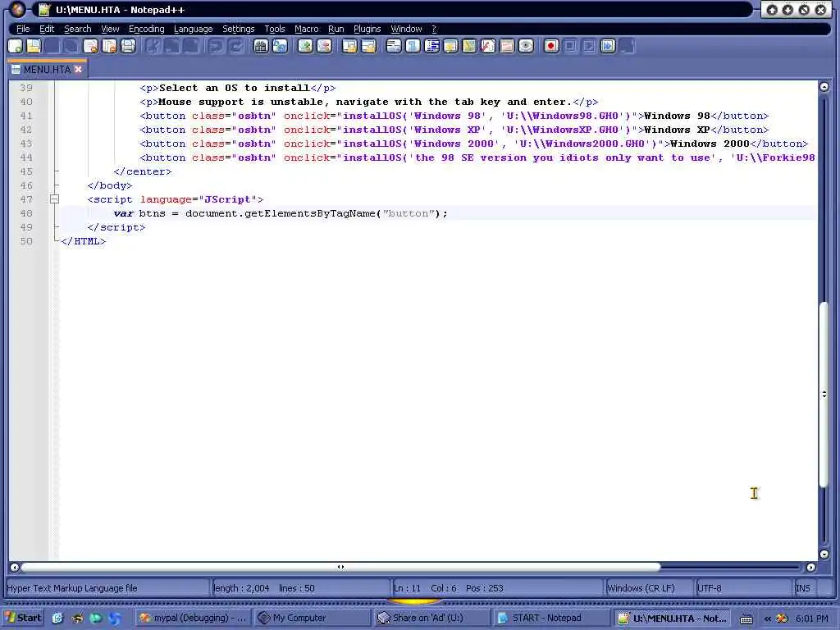Click horizontal scrollbar left arrow
The width and height of the screenshot is (840, 630).
coord(15,568)
